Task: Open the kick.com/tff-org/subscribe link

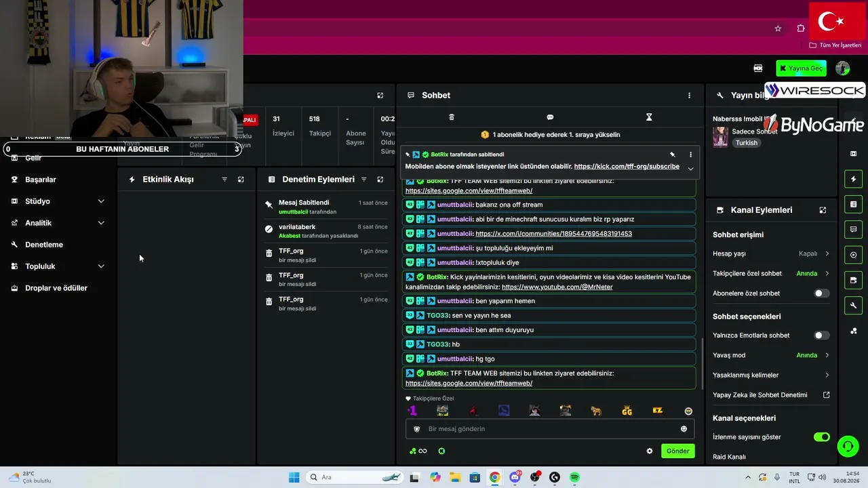Action: tap(627, 167)
